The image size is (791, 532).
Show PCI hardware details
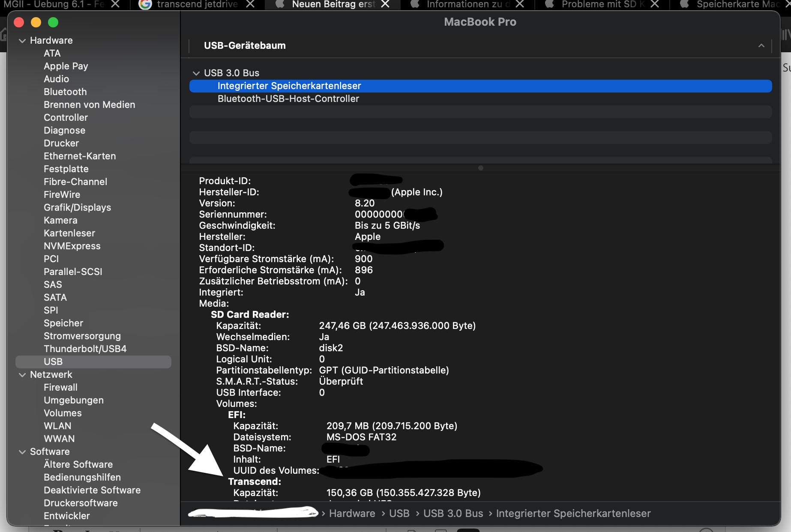[51, 259]
